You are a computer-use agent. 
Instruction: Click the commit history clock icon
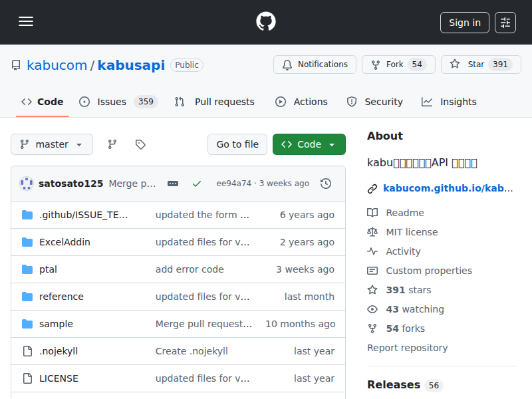pos(325,184)
